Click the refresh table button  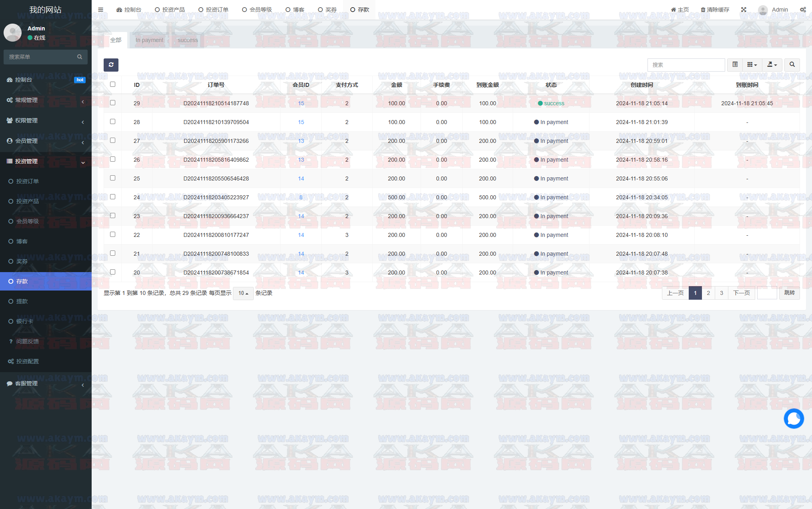(111, 65)
